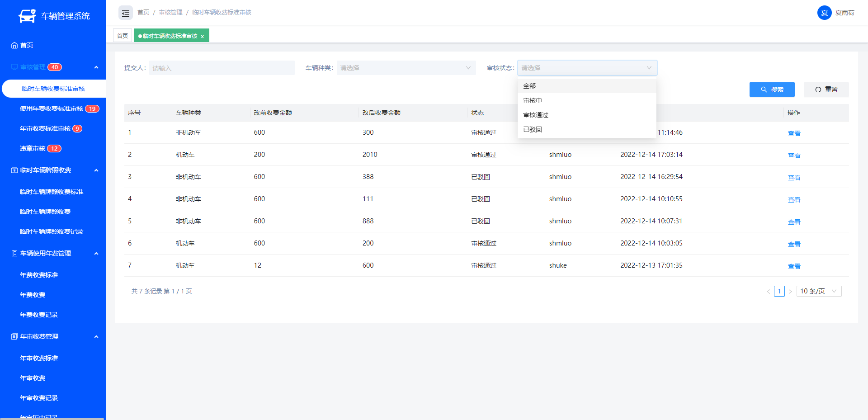Click the car logo icon
868x420 pixels.
27,16
